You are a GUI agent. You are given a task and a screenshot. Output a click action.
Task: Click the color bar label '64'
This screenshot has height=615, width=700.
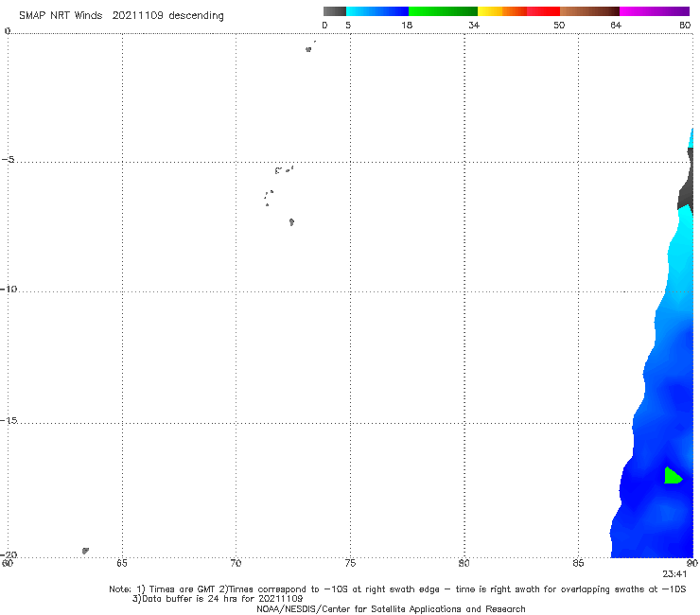(x=616, y=26)
